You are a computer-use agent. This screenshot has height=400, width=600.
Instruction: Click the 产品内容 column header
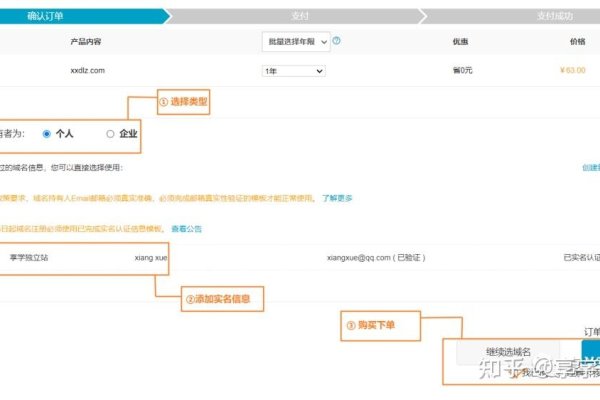[86, 42]
